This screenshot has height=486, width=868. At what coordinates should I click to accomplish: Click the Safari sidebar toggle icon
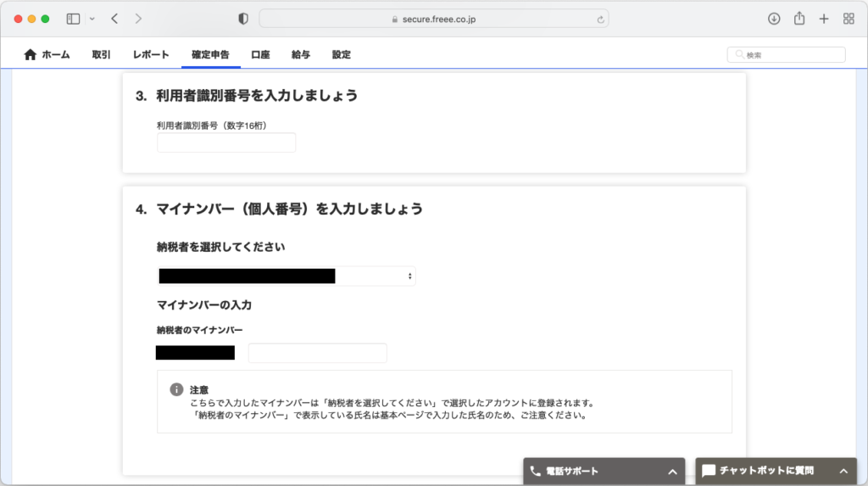(73, 19)
